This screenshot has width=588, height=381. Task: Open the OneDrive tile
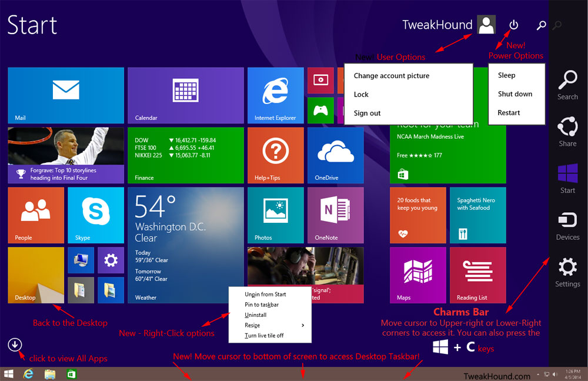click(x=336, y=155)
